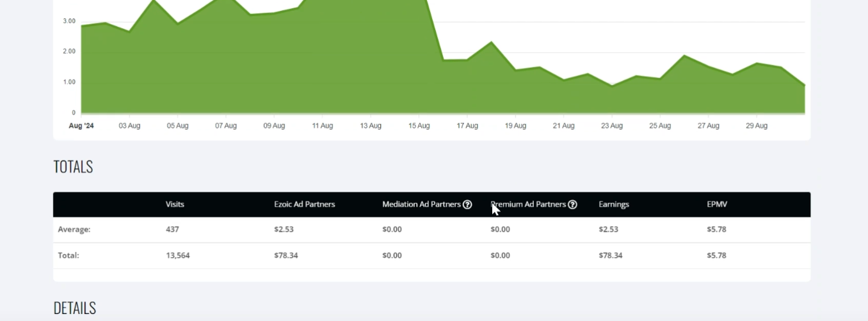868x321 pixels.
Task: Select the EPMV column header
Action: point(717,205)
